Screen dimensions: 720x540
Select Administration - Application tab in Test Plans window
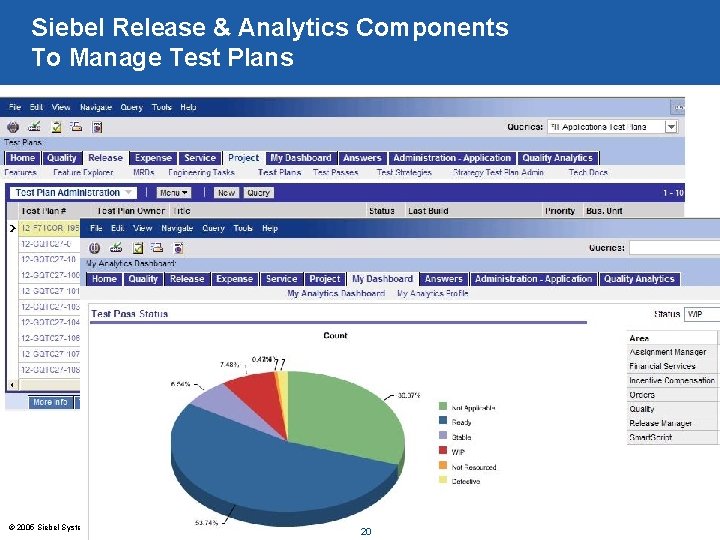point(452,158)
